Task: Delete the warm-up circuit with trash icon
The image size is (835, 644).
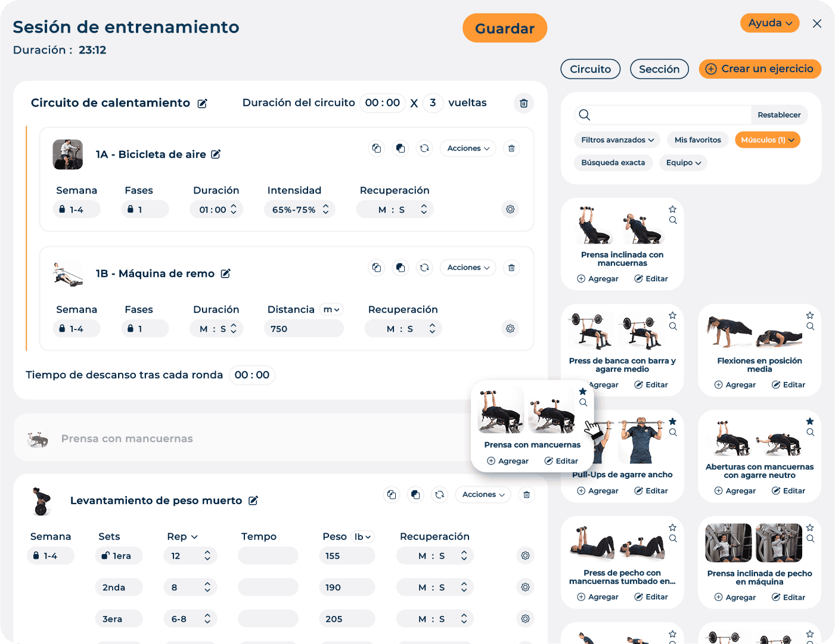Action: [523, 103]
